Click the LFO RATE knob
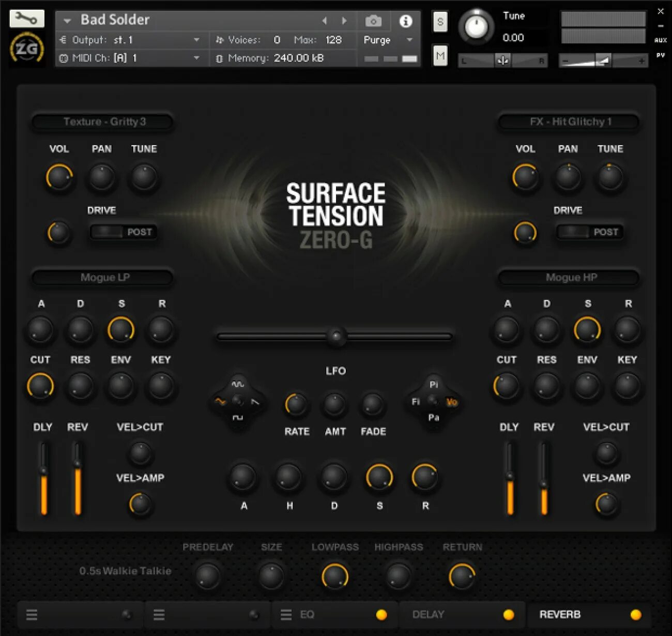This screenshot has width=672, height=636. (296, 405)
